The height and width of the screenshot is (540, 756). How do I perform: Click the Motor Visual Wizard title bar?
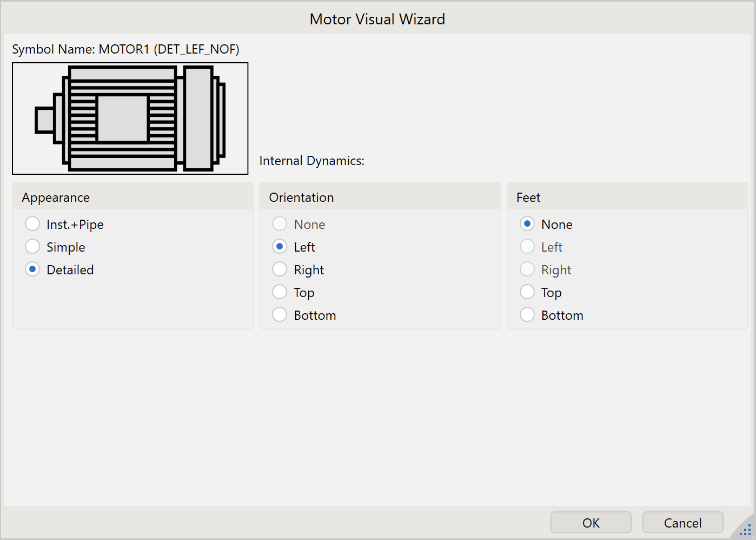(377, 19)
